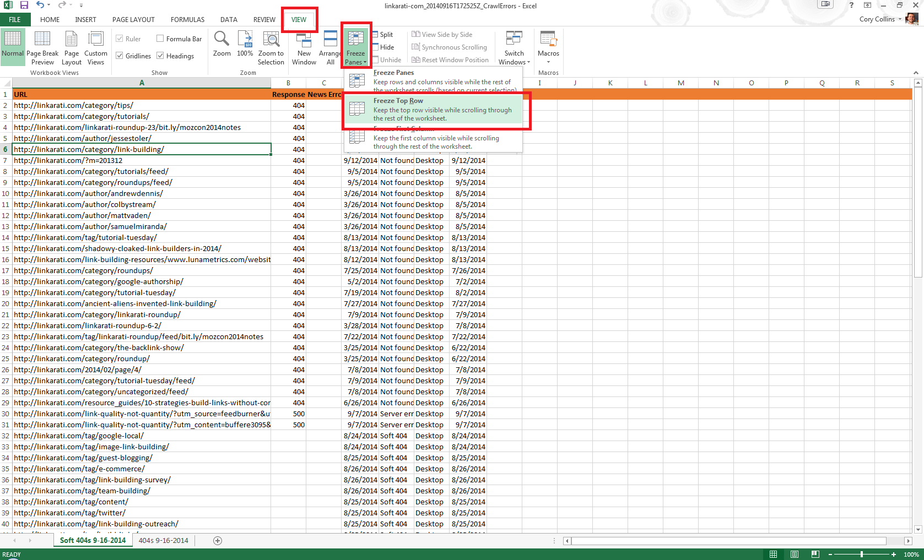Viewport: 924px width, 560px height.
Task: Click the Save icon in Quick Access Toolbar
Action: point(23,6)
